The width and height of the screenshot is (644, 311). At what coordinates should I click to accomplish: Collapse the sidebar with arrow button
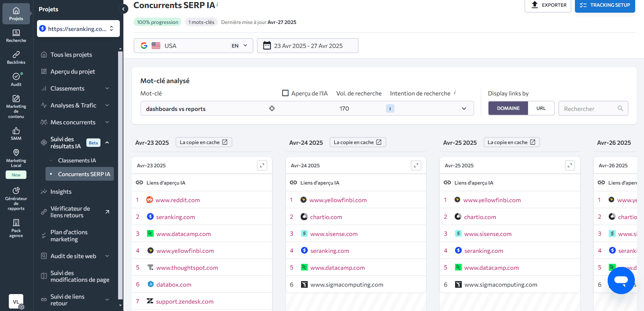123,9
